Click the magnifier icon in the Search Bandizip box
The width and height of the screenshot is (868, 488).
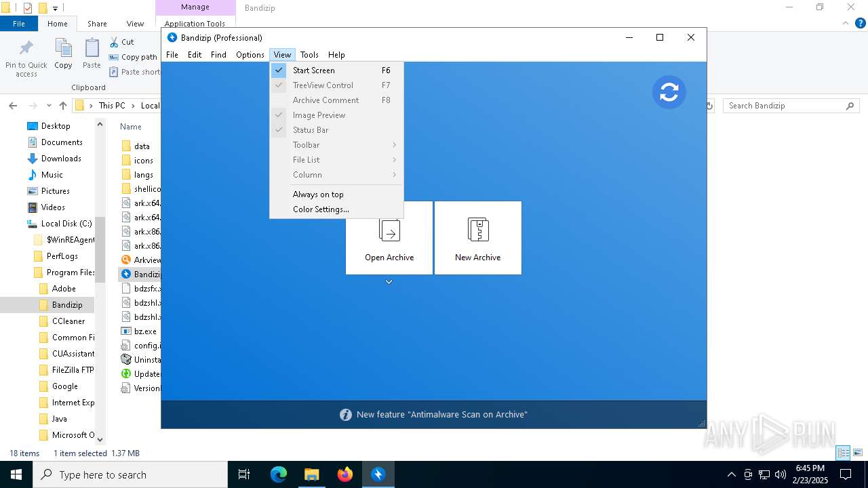pyautogui.click(x=850, y=106)
